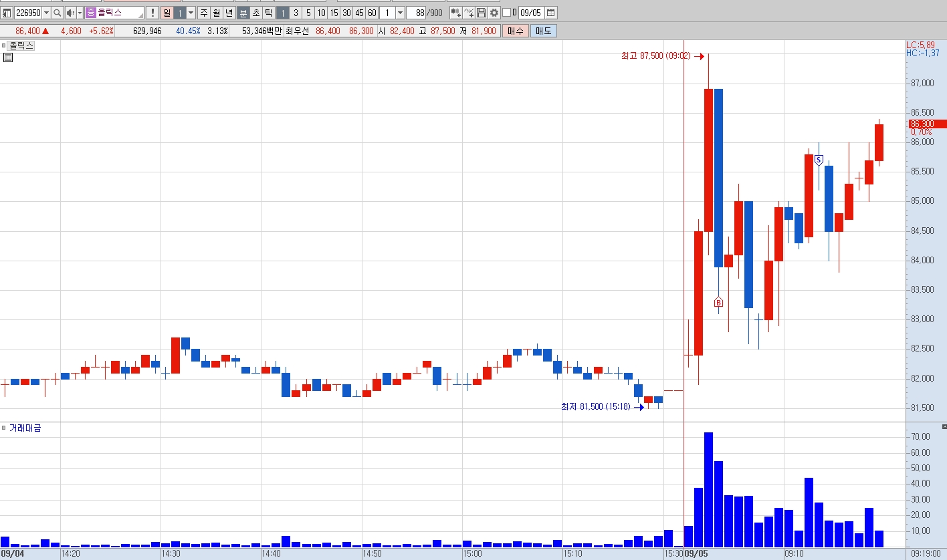Image resolution: width=947 pixels, height=560 pixels.
Task: Click the data table grid icon under 올릭스
Action: (x=8, y=57)
